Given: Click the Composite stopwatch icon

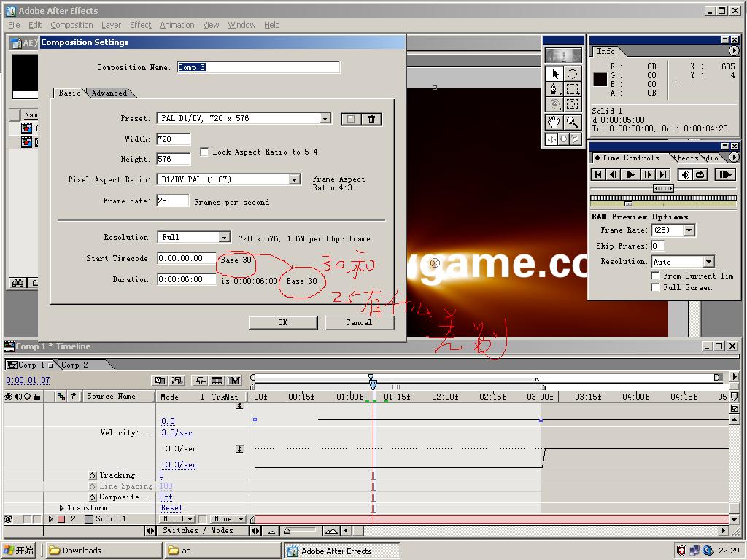Looking at the screenshot, I should pyautogui.click(x=93, y=497).
